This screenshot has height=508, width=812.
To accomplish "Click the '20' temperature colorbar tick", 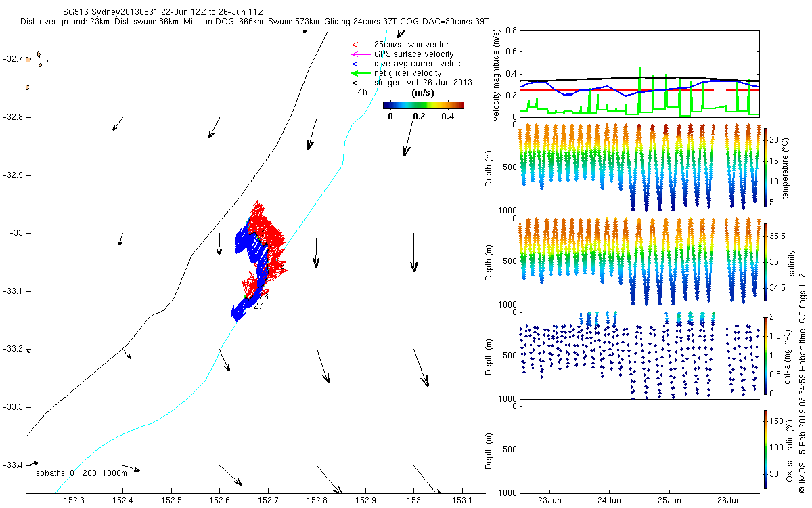I will click(x=774, y=139).
